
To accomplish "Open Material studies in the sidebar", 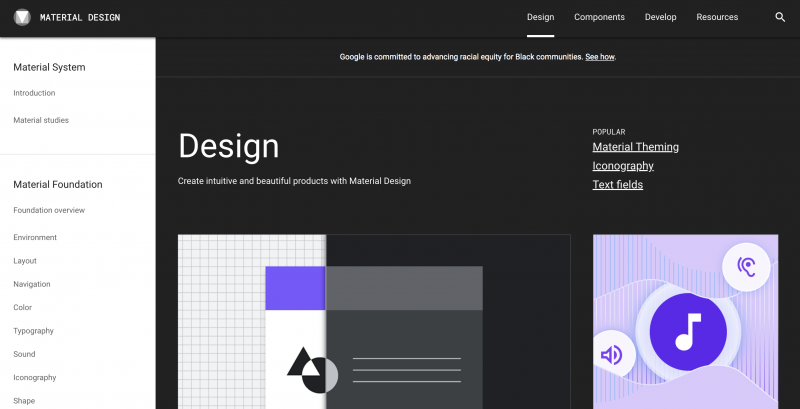I will pos(41,120).
